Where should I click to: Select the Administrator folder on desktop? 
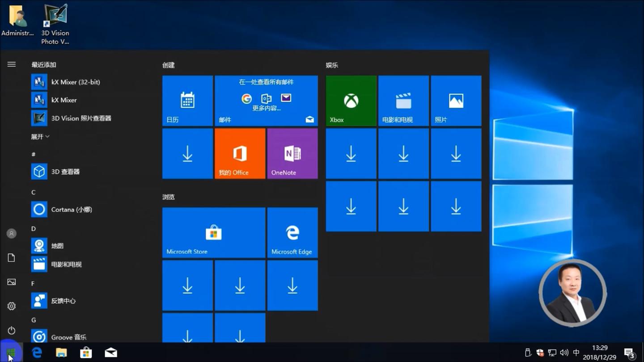(x=17, y=21)
